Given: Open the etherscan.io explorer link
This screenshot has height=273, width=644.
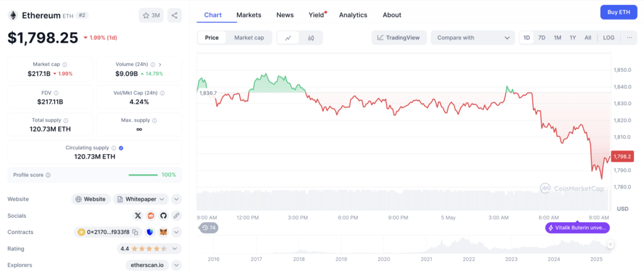Looking at the screenshot, I should click(147, 265).
